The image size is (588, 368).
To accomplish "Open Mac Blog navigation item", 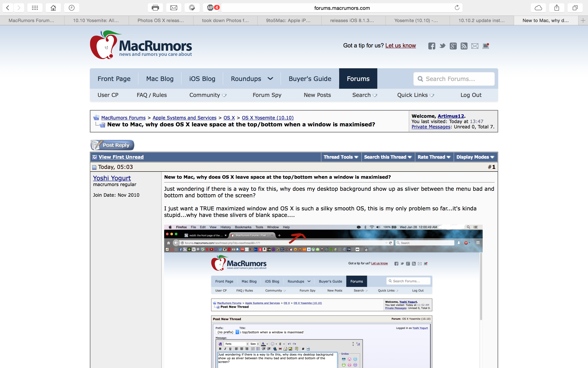I will 160,79.
